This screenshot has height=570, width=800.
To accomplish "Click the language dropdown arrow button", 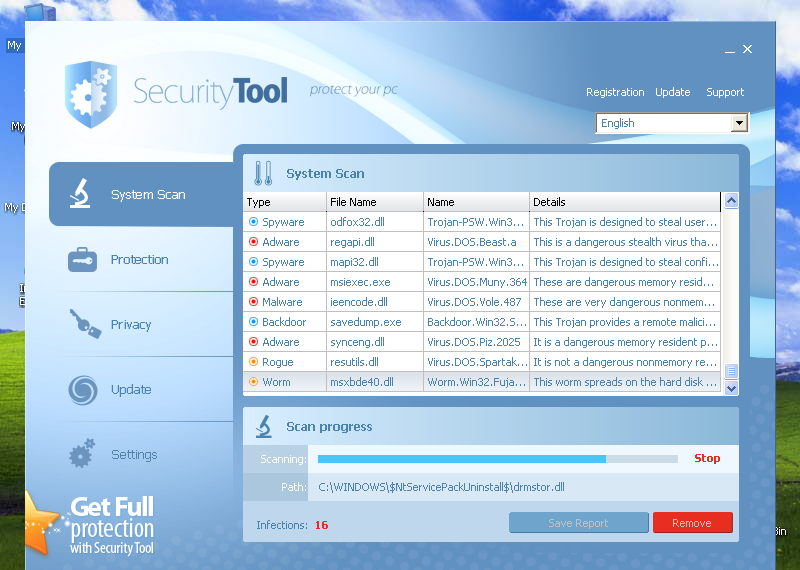I will tap(739, 123).
